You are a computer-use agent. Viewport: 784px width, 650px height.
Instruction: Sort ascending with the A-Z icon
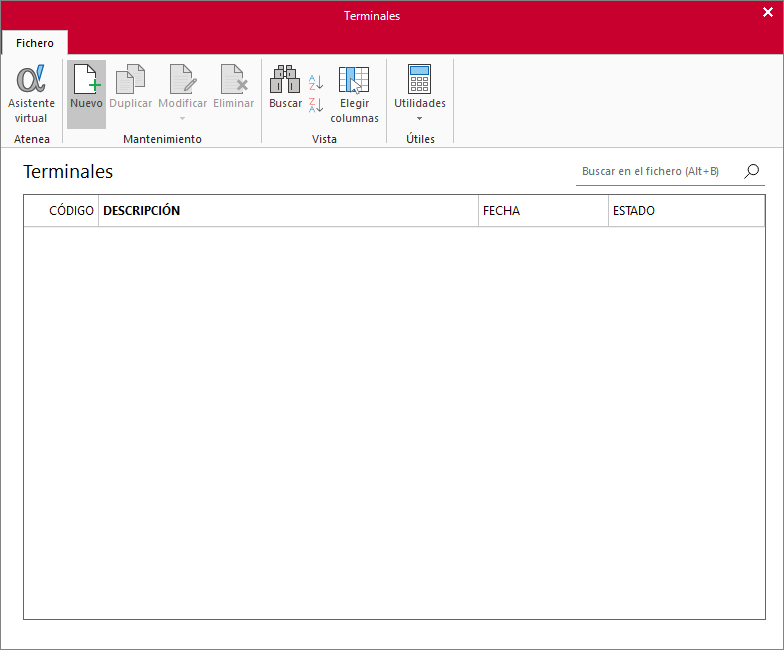(x=316, y=82)
